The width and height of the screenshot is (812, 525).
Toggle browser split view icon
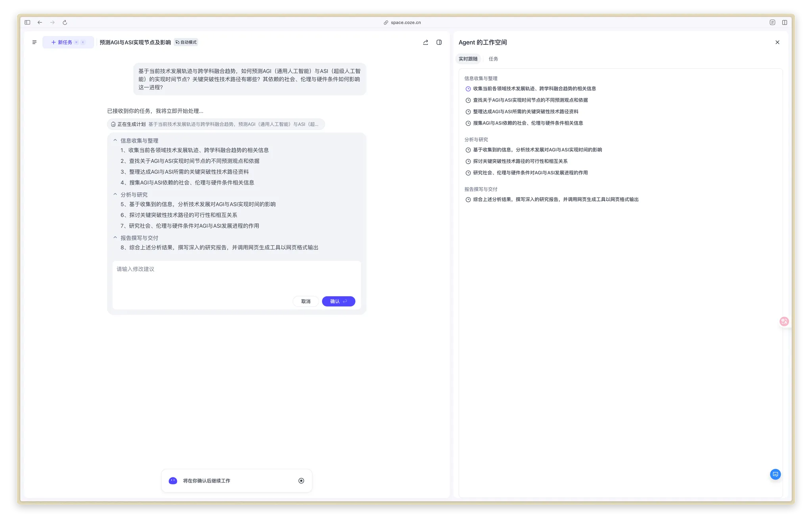(784, 23)
